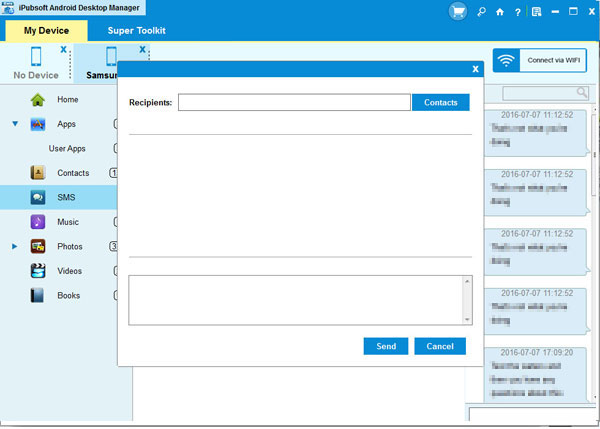Open Videos in the sidebar

(x=69, y=271)
